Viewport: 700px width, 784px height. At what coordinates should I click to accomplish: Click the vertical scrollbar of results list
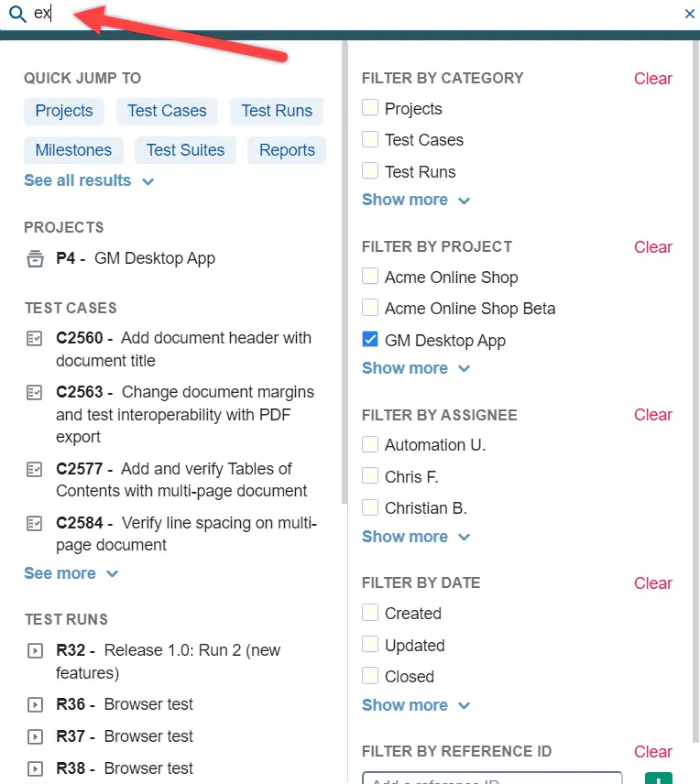pyautogui.click(x=345, y=273)
